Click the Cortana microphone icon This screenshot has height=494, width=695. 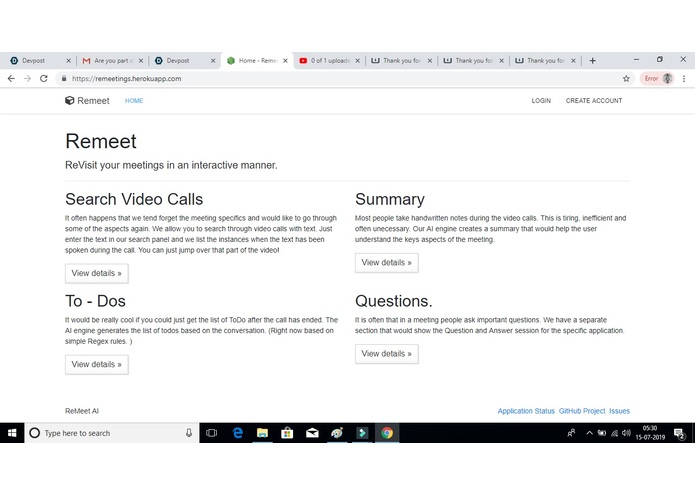(189, 433)
